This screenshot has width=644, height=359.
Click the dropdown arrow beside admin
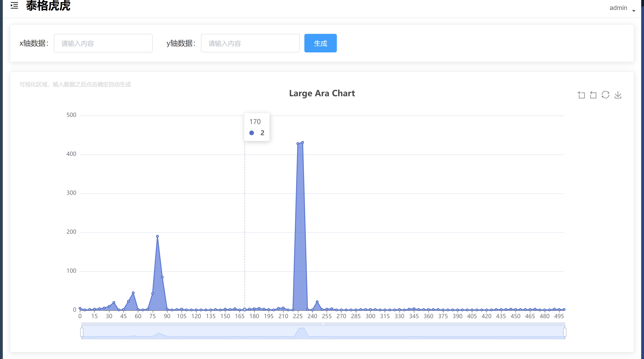(634, 11)
